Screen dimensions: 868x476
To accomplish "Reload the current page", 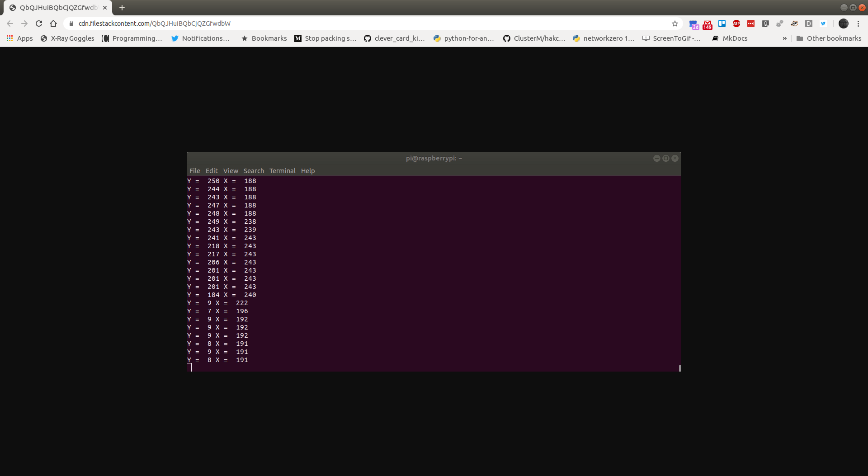I will 39,24.
